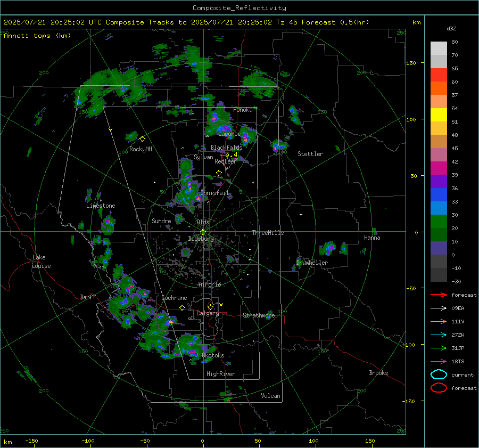Click the Brooks label
The height and width of the screenshot is (448, 479).
(378, 373)
